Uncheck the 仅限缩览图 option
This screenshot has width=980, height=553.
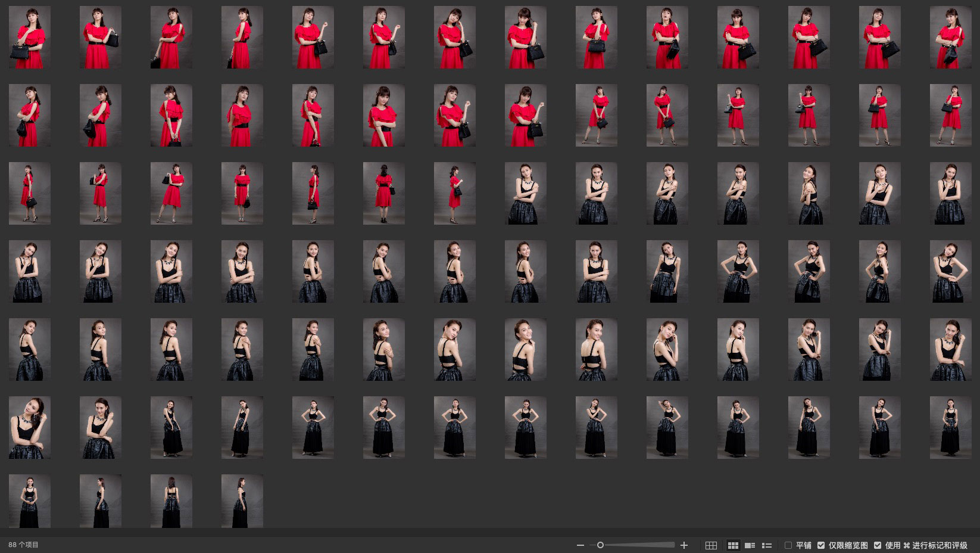point(821,545)
